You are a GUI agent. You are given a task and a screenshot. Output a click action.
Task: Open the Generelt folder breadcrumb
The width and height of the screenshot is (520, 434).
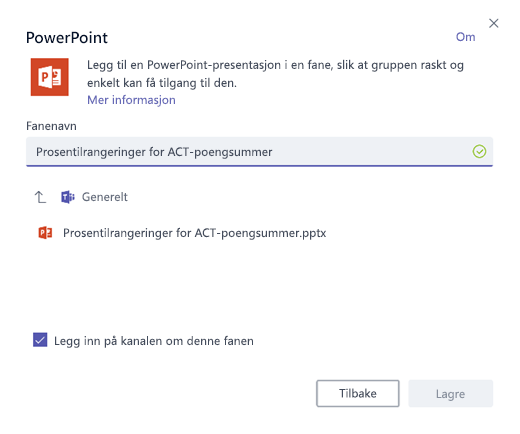tap(105, 197)
